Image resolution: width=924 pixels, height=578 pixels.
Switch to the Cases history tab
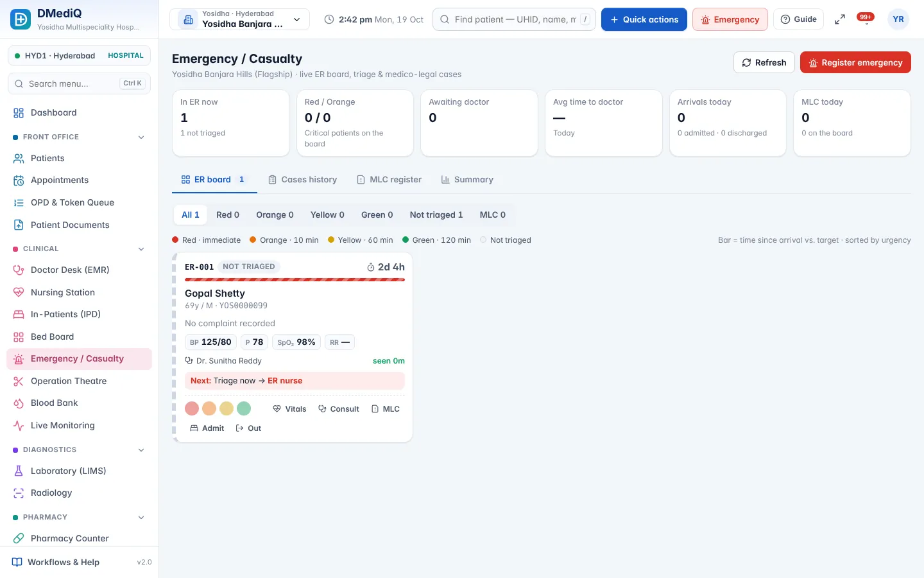click(x=302, y=180)
